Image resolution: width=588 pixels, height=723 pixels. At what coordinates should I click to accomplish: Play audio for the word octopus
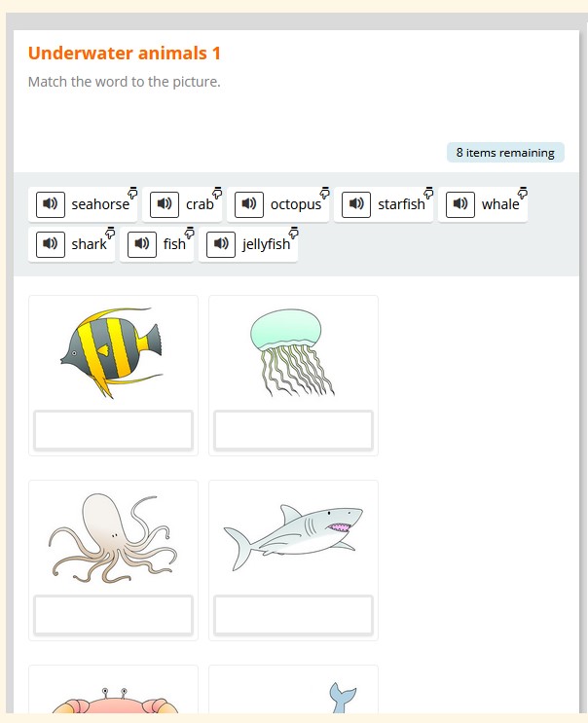tap(249, 204)
